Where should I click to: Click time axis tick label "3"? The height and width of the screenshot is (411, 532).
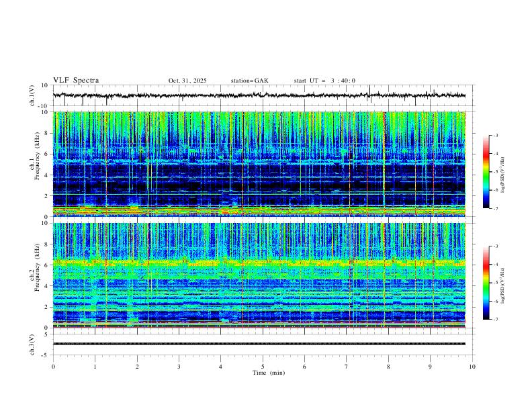(179, 367)
